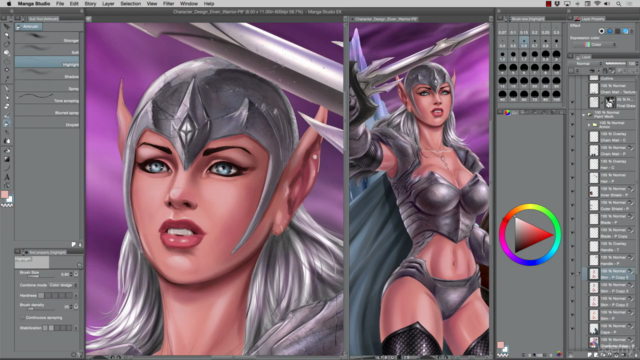This screenshot has height=360, width=640.
Task: Open the Edit menu
Action: (x=74, y=4)
